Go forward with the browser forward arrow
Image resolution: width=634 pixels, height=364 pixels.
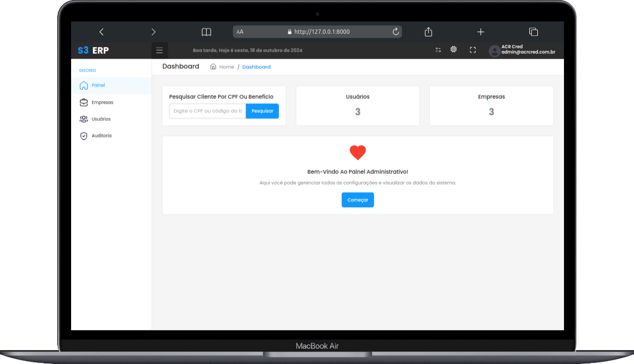click(x=153, y=32)
